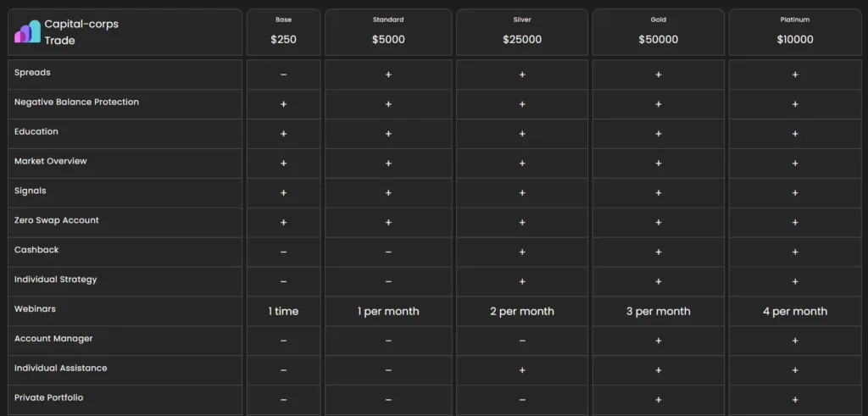Click the Gold '3 per month' webinars cell

click(x=659, y=311)
